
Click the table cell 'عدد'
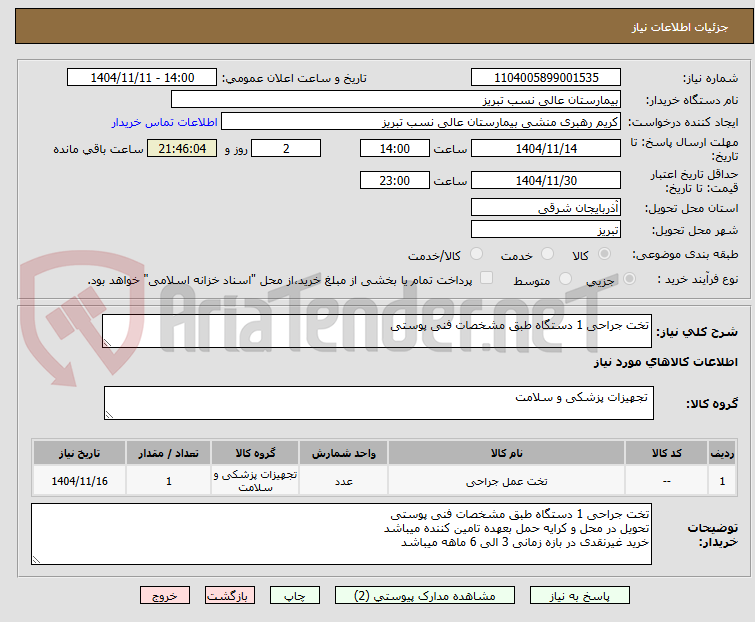click(x=344, y=481)
